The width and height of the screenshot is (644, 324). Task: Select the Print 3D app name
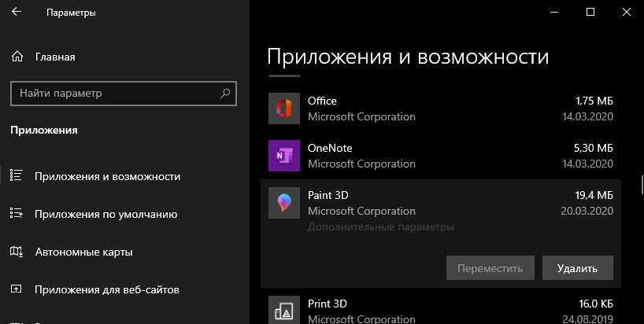click(x=327, y=304)
